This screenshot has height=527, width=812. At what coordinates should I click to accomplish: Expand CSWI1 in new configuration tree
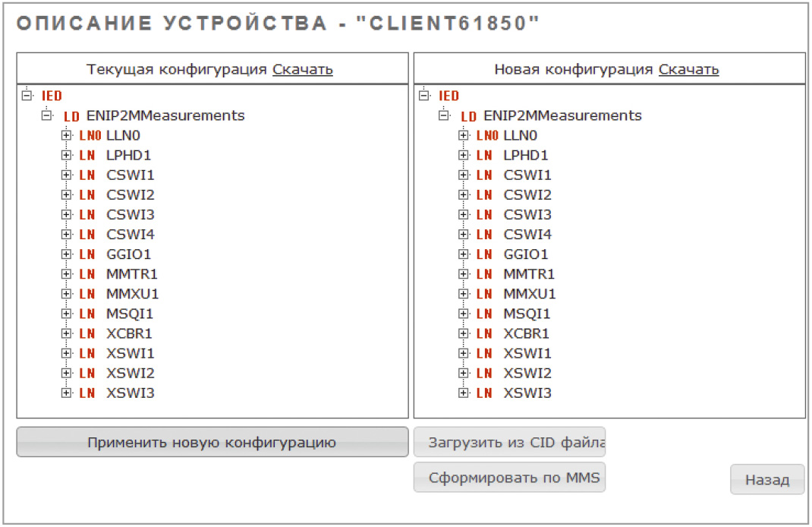click(x=464, y=175)
